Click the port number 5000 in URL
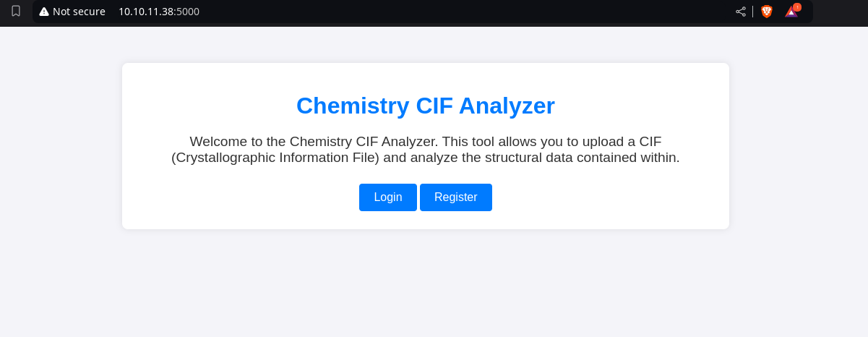 (188, 12)
